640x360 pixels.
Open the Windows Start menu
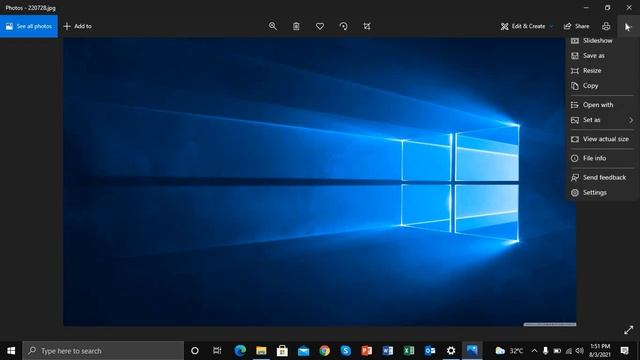coord(11,351)
